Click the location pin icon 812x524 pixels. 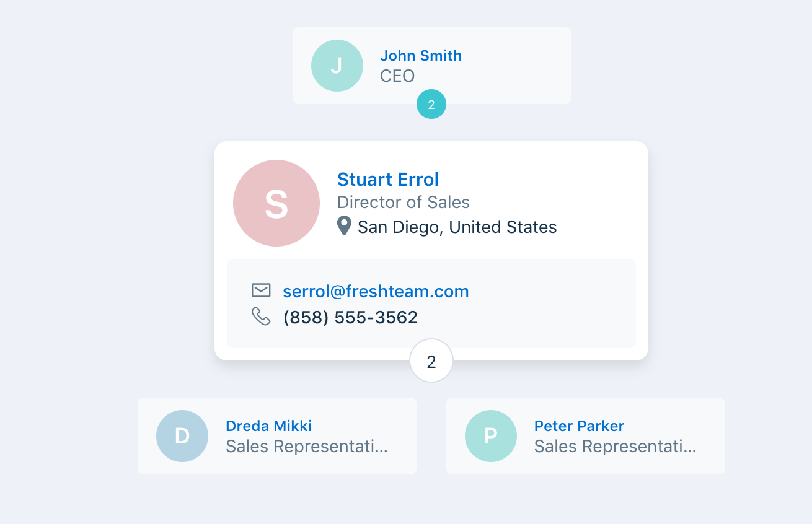344,226
